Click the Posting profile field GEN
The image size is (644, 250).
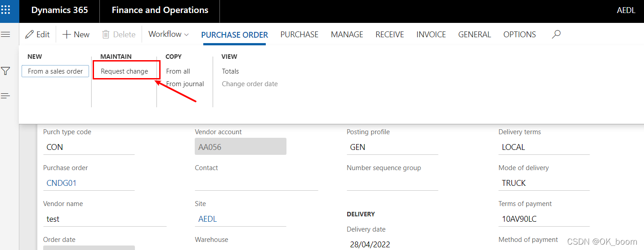392,147
